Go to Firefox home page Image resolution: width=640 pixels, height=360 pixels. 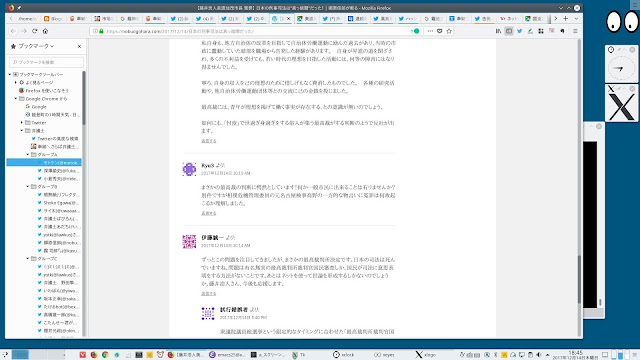[45, 31]
